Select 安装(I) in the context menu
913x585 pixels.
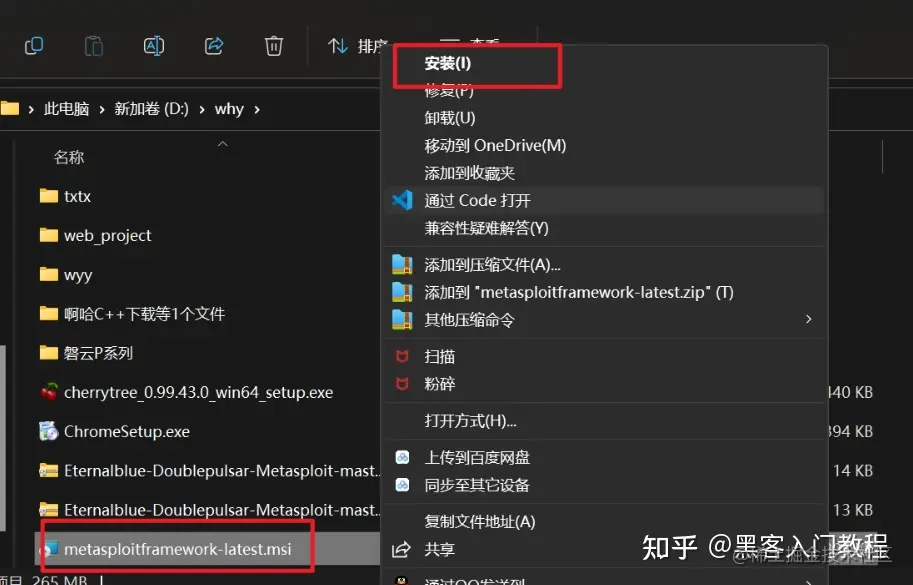448,63
